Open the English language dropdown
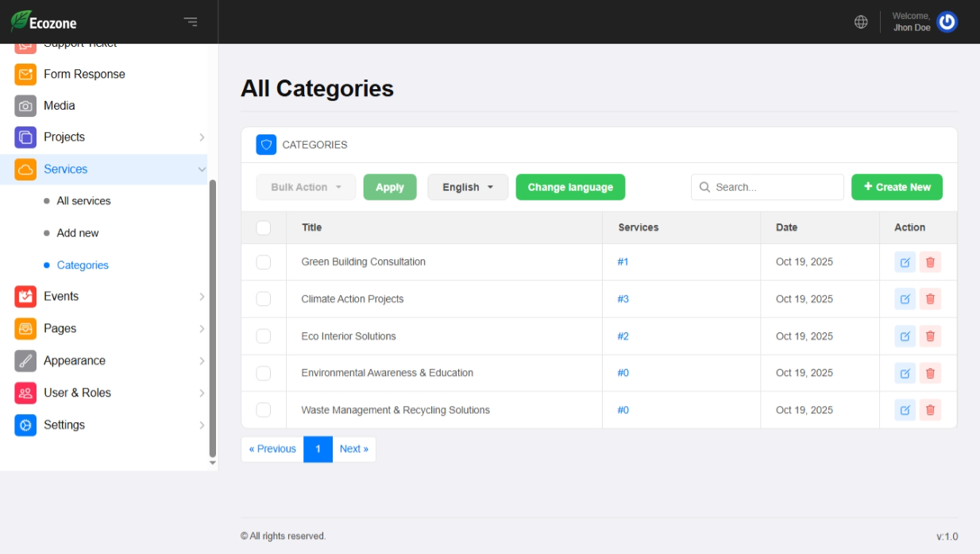The height and width of the screenshot is (554, 980). pyautogui.click(x=468, y=188)
